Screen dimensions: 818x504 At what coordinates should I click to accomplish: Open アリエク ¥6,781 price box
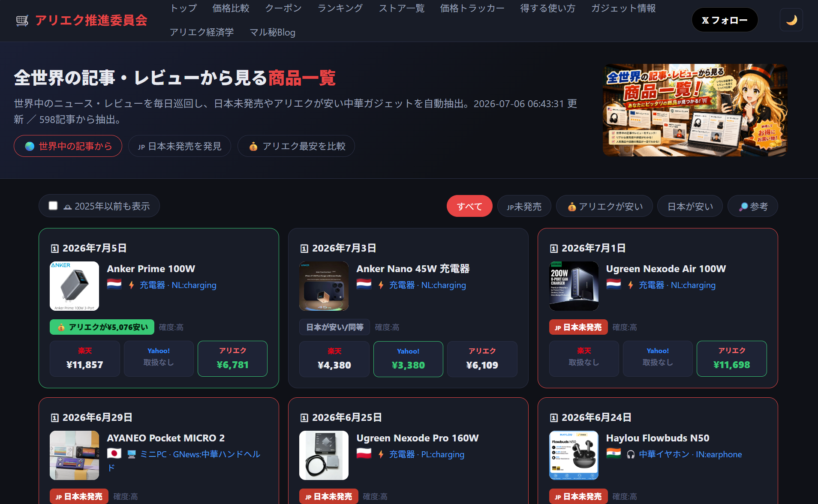tap(232, 359)
